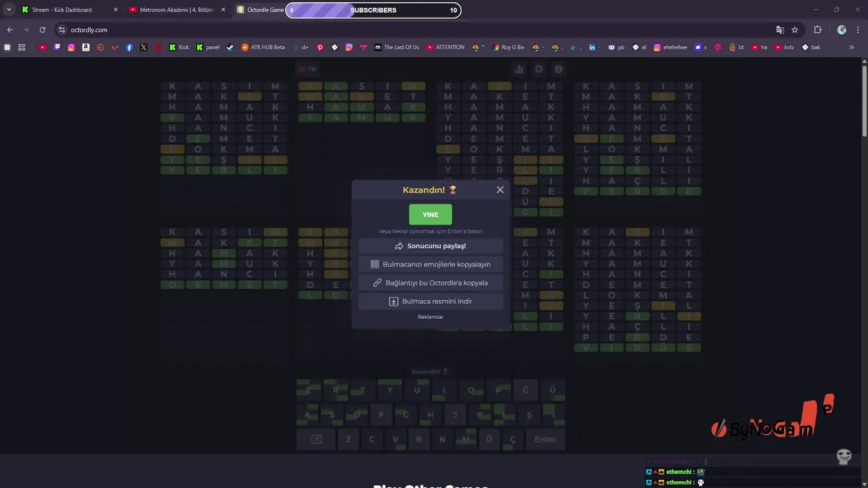Open the browser profile avatar

click(842, 30)
